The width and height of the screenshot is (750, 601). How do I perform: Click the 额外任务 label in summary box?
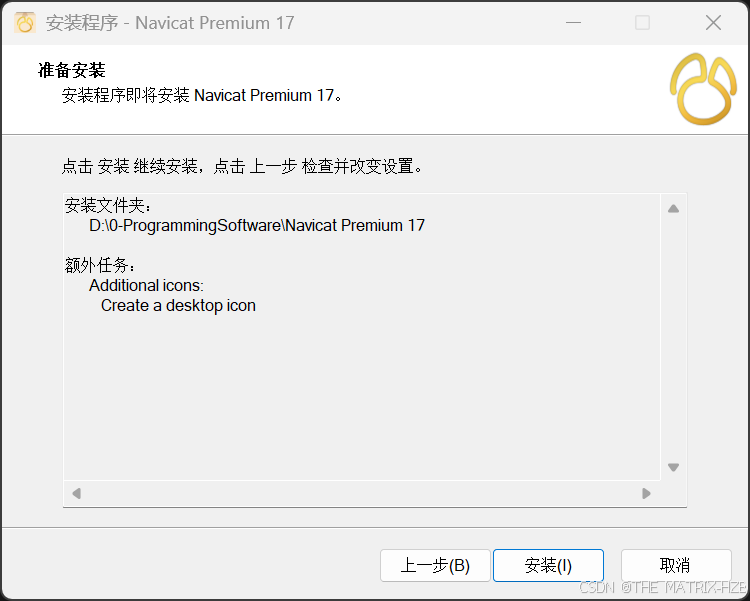point(100,265)
